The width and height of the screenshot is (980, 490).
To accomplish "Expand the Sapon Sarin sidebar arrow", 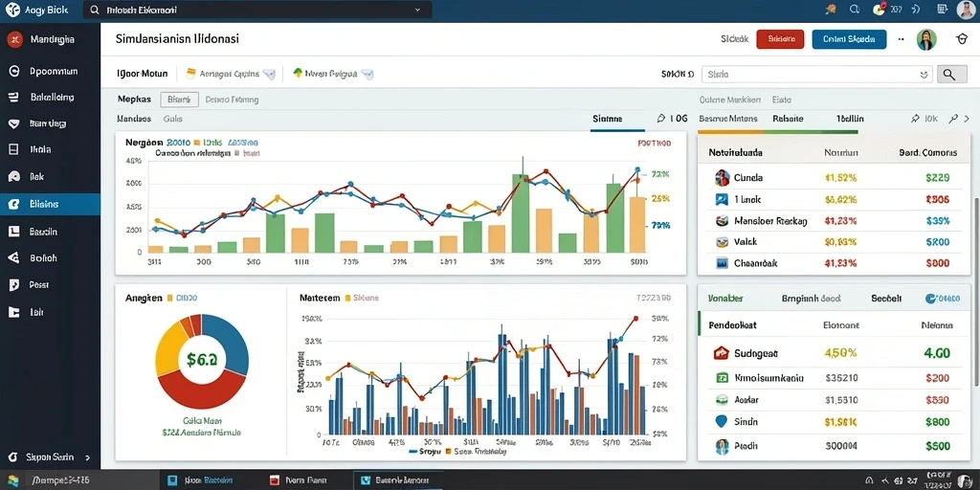I will pyautogui.click(x=87, y=457).
